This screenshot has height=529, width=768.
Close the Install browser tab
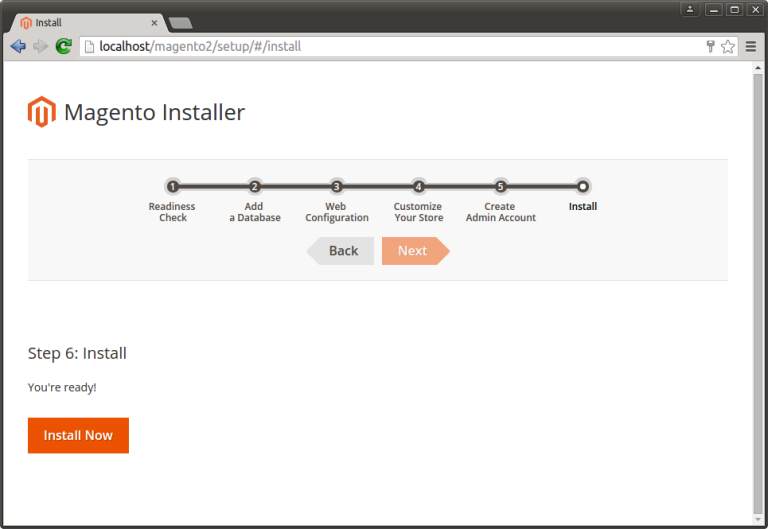(154, 22)
